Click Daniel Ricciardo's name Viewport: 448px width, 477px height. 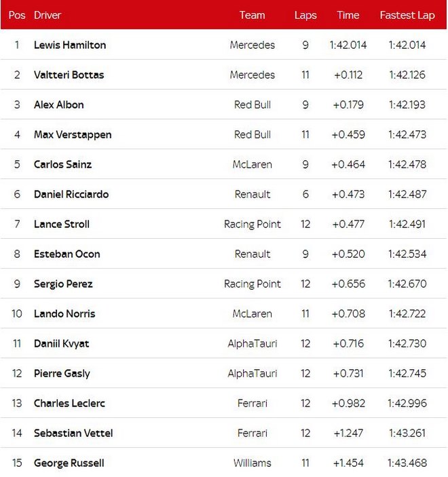tap(71, 194)
